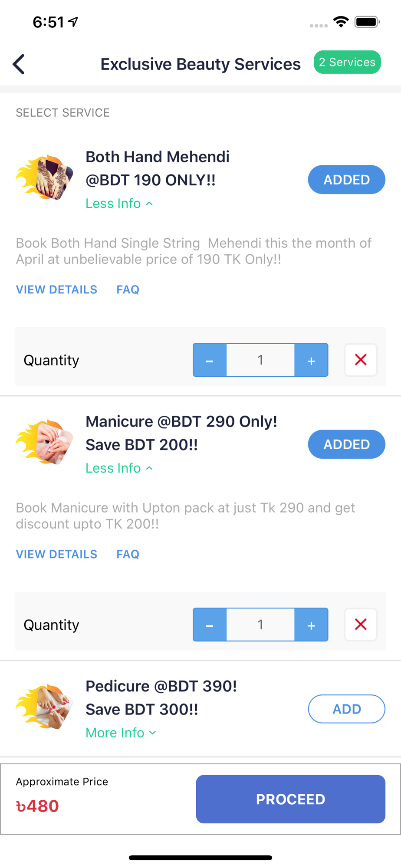This screenshot has width=401, height=868.
Task: Increase Manicure quantity with plus button
Action: tap(311, 625)
